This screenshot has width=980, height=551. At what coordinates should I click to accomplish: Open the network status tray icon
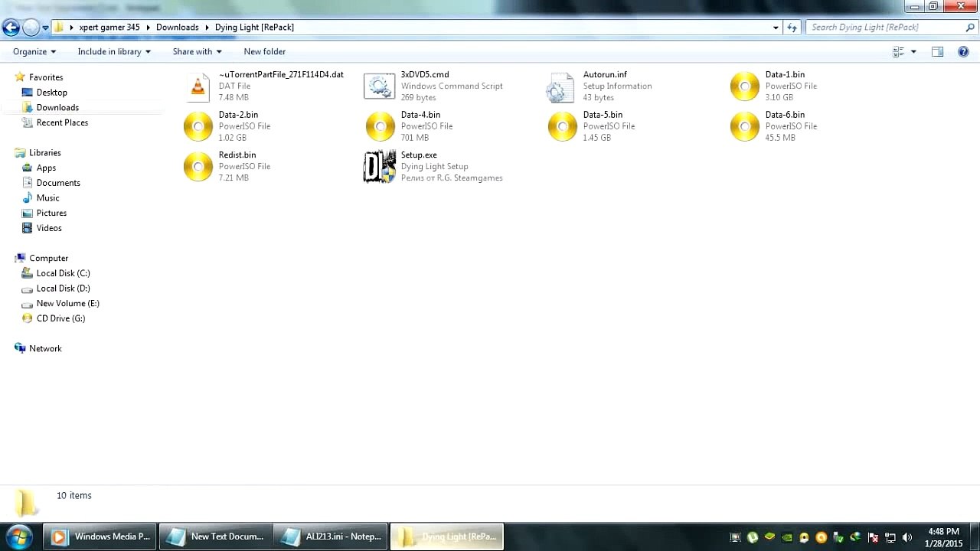click(890, 537)
